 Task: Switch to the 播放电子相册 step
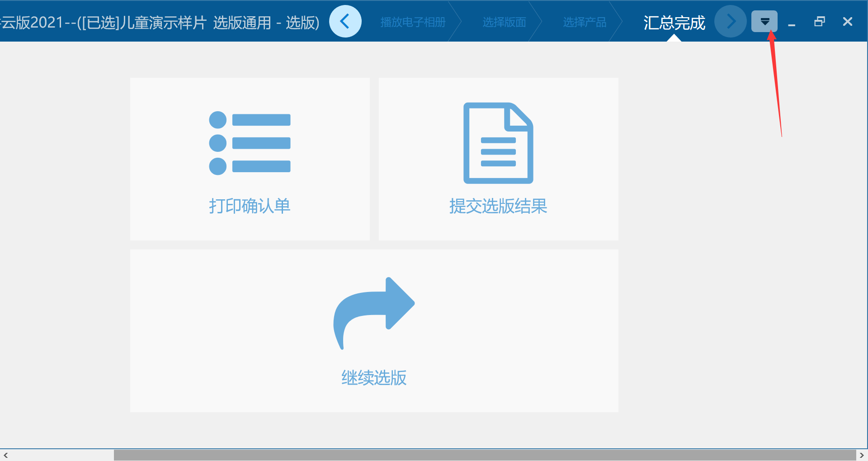(x=413, y=21)
